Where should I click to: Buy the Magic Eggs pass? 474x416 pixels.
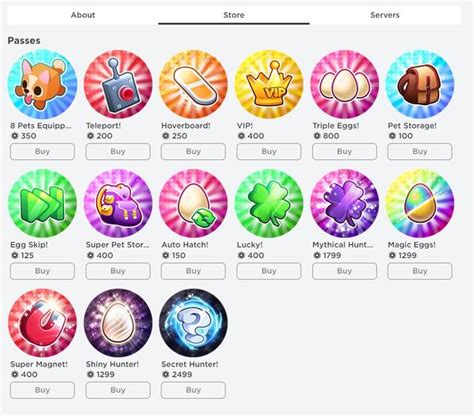click(420, 271)
